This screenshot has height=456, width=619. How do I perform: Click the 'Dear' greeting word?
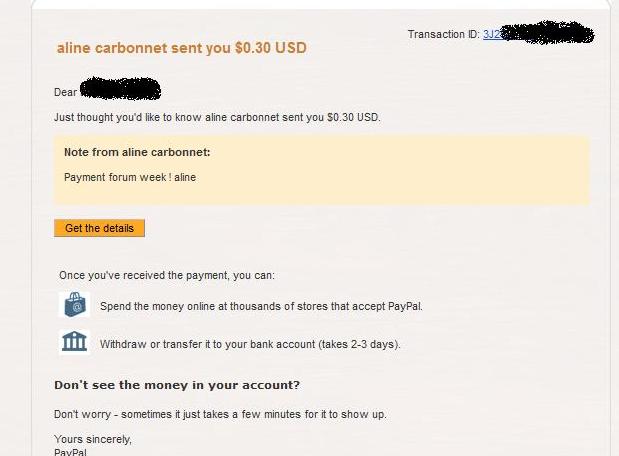point(66,92)
